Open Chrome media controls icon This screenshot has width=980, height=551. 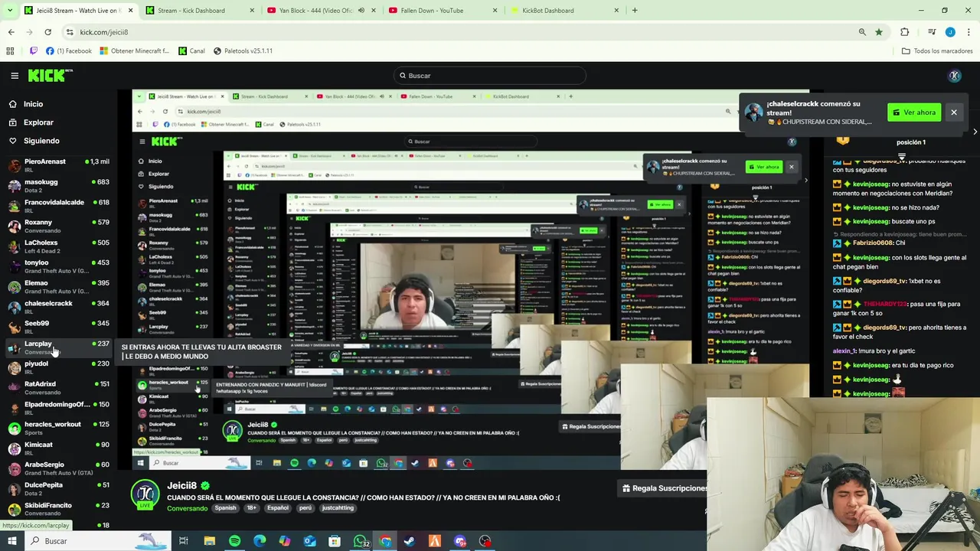[x=932, y=32]
